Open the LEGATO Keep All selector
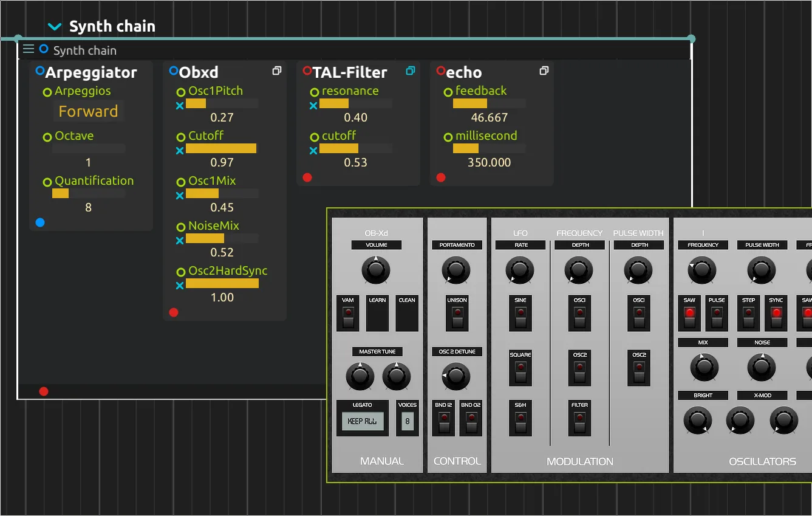Image resolution: width=812 pixels, height=516 pixels. [363, 421]
